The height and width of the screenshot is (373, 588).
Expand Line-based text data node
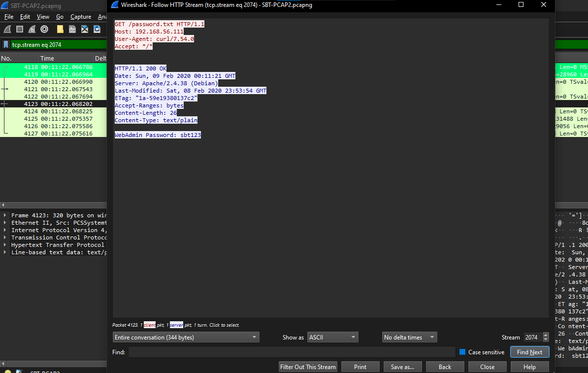(x=5, y=252)
